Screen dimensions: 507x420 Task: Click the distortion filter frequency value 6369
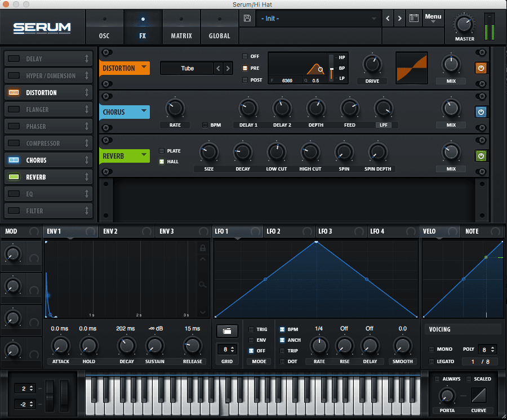pos(287,81)
